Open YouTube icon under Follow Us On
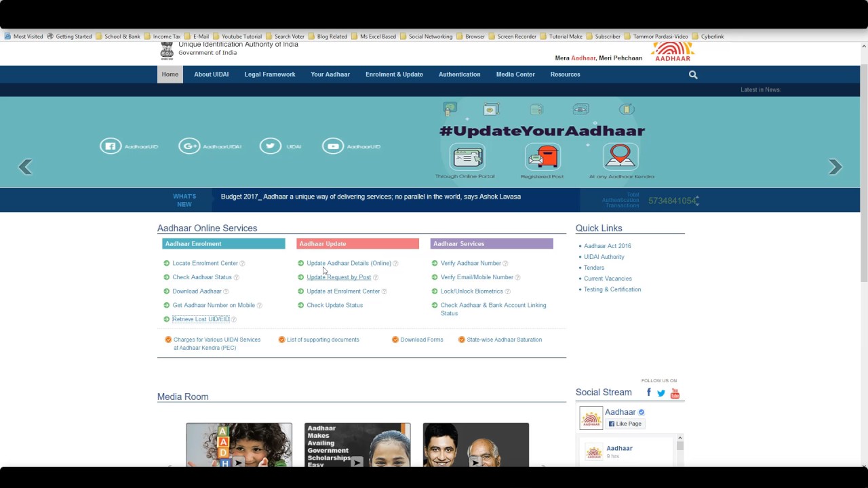 [x=675, y=393]
